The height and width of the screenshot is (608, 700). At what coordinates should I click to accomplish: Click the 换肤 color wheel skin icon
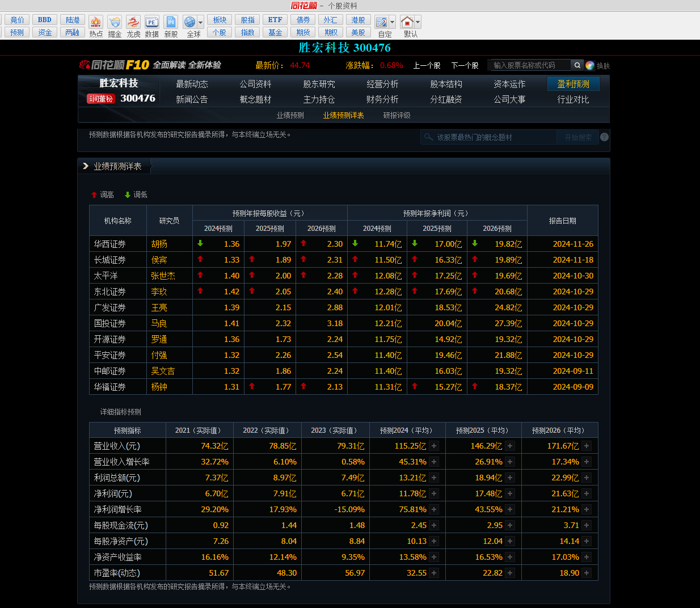(x=590, y=65)
